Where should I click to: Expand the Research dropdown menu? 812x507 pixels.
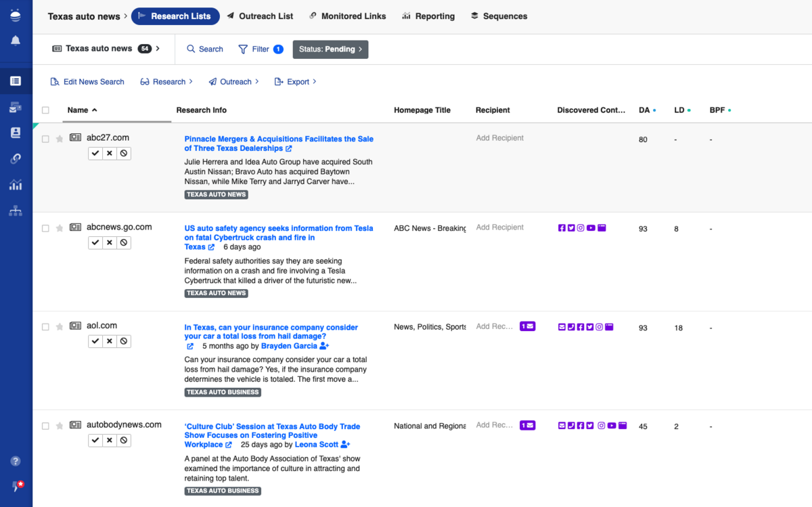[166, 82]
